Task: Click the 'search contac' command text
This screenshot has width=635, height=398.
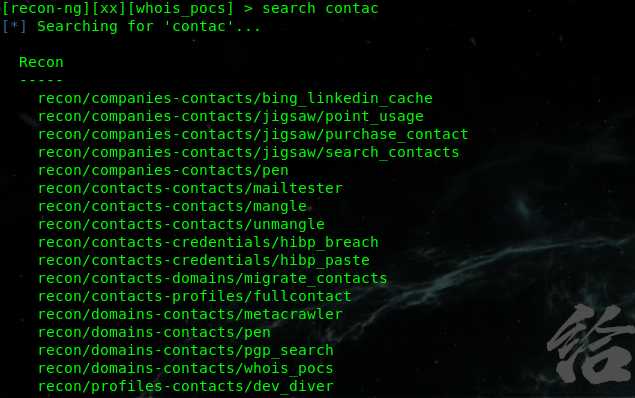Action: [x=320, y=8]
